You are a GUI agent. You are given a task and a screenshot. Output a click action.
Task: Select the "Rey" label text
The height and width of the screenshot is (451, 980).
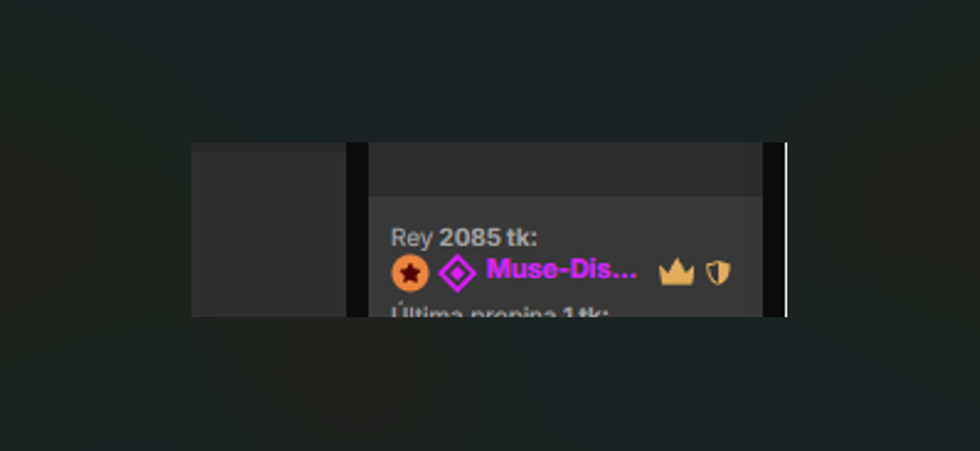click(x=412, y=237)
